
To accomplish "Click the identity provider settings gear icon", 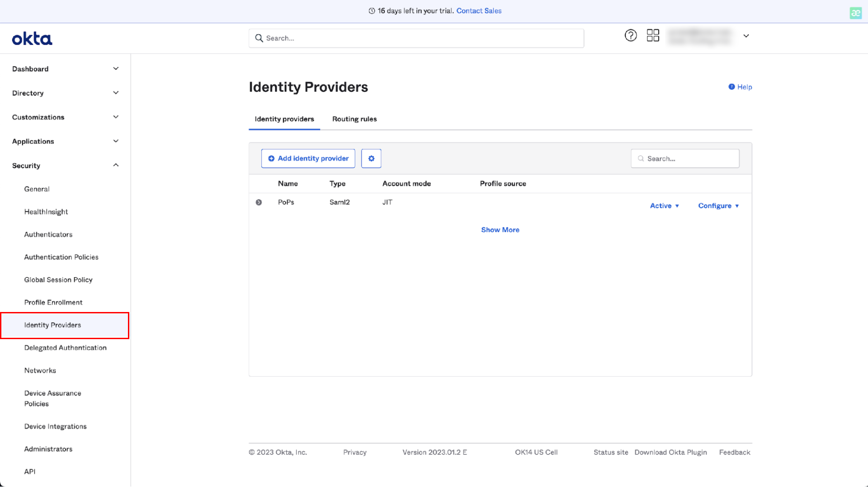I will [x=371, y=158].
